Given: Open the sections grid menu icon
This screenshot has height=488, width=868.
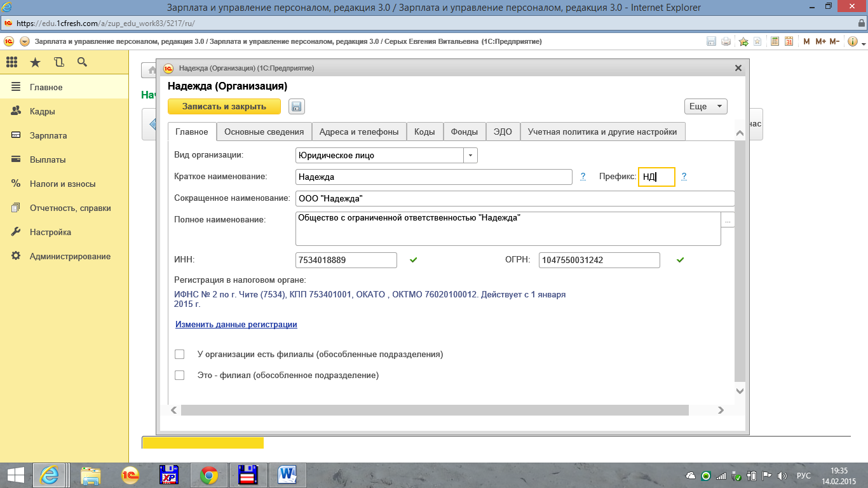Looking at the screenshot, I should pos(11,62).
